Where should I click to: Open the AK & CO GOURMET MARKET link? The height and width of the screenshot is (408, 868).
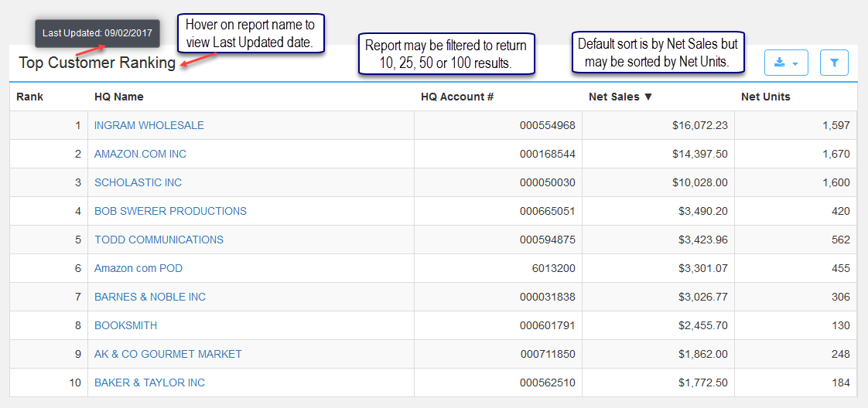tap(169, 355)
